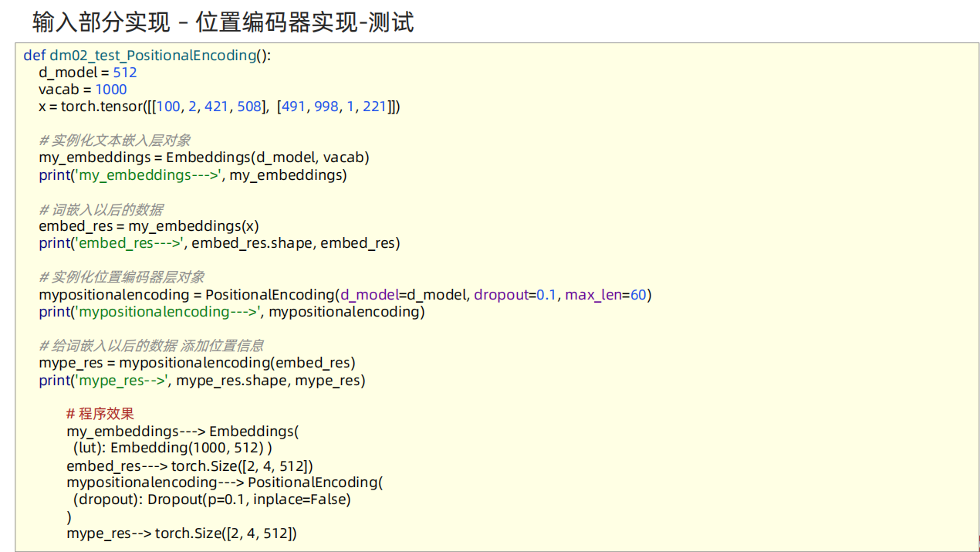This screenshot has width=980, height=552.
Task: Click the print('mypositionalencoding--->' line
Action: pos(231,312)
